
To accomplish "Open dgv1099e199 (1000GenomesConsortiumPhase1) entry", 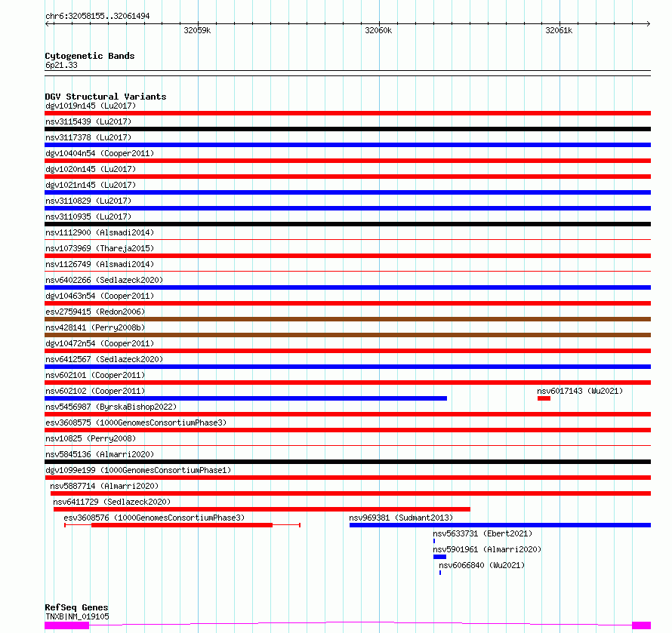I will 138,470.
